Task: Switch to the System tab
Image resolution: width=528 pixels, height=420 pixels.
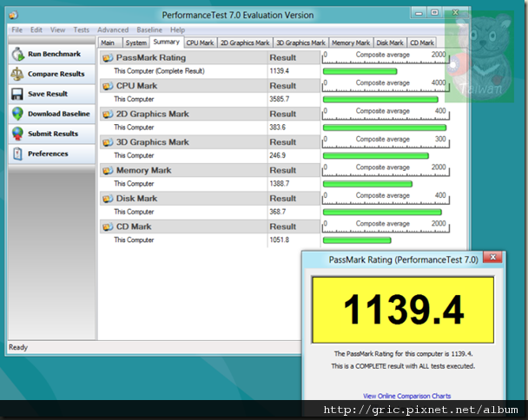Action: tap(136, 43)
